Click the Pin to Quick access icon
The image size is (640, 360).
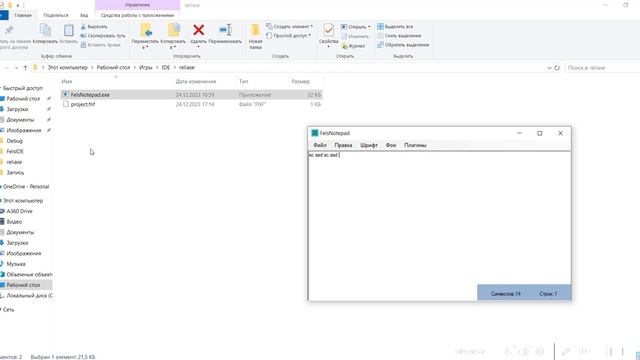coord(9,30)
